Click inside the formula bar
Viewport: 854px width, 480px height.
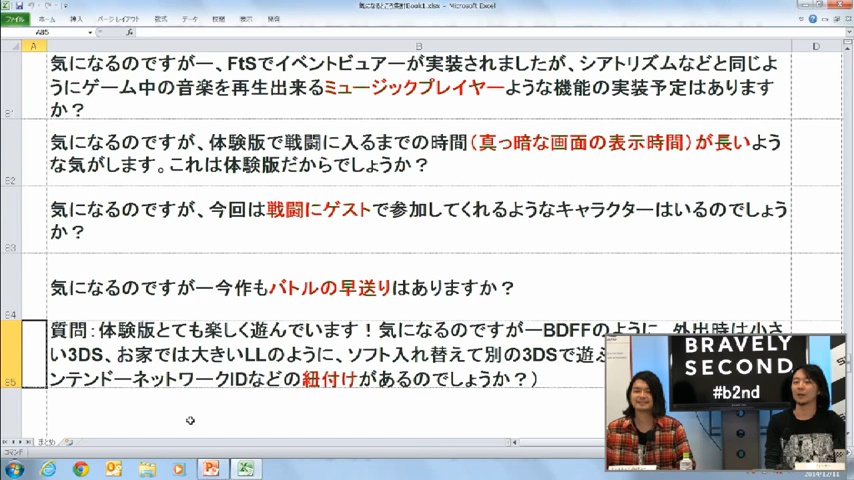(489, 32)
